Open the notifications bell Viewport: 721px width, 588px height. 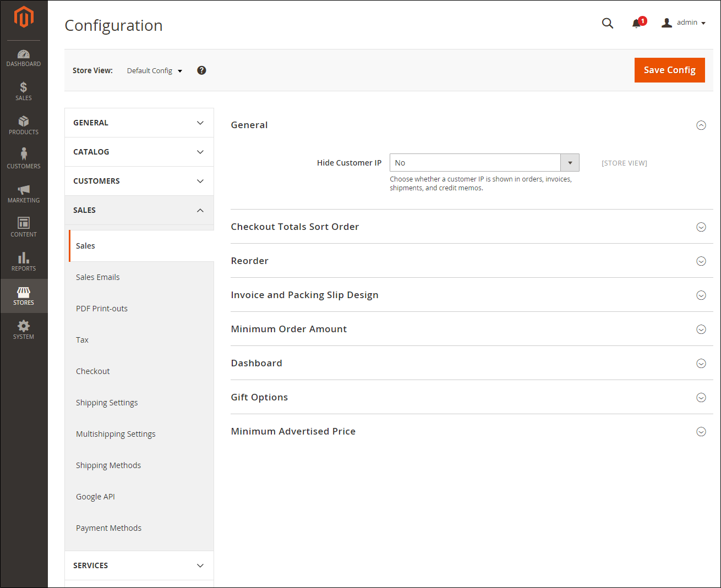pyautogui.click(x=637, y=23)
